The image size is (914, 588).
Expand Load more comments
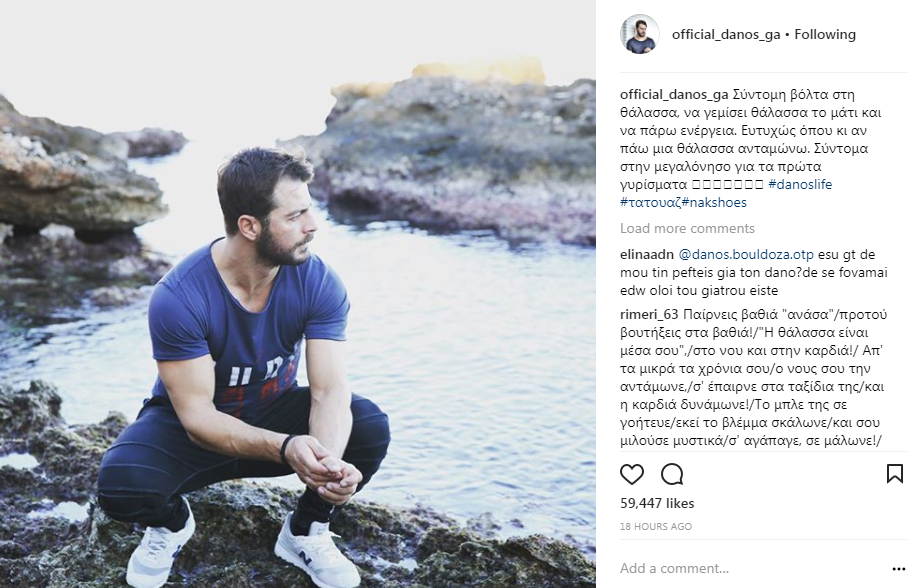(687, 228)
